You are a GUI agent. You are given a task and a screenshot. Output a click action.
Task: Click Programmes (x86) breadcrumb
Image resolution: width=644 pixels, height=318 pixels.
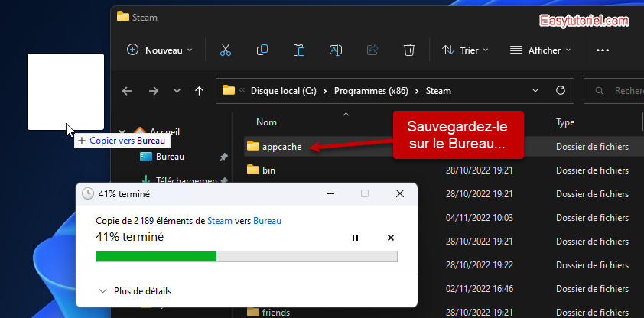coord(371,91)
